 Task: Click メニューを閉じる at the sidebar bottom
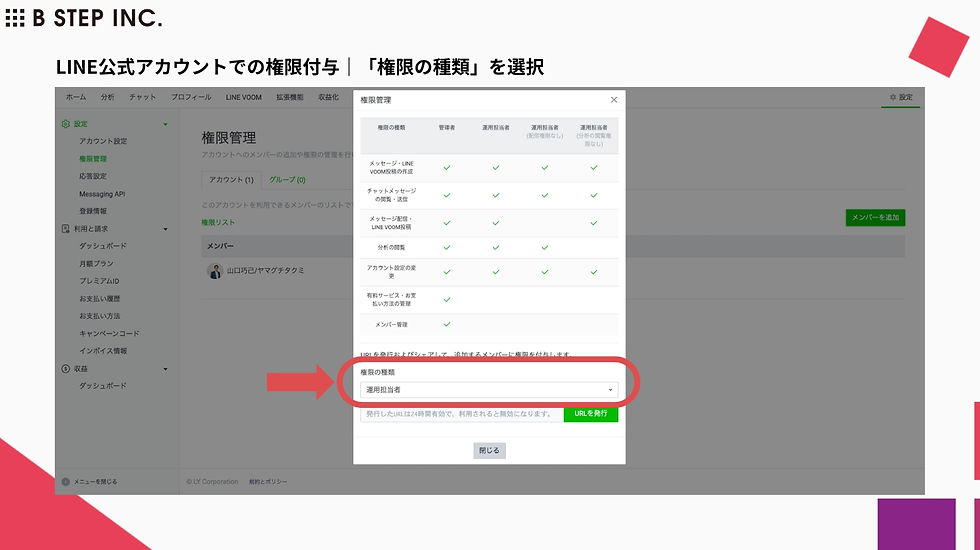[96, 482]
